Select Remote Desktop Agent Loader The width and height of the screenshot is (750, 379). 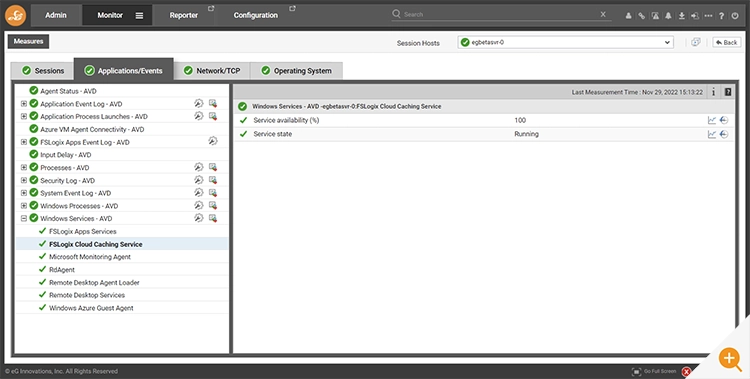(94, 283)
